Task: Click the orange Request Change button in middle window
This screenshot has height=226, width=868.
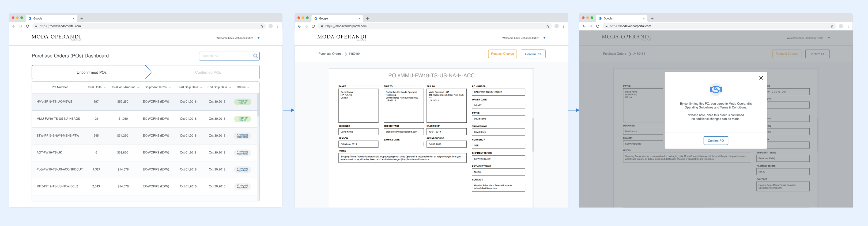Action: click(502, 54)
